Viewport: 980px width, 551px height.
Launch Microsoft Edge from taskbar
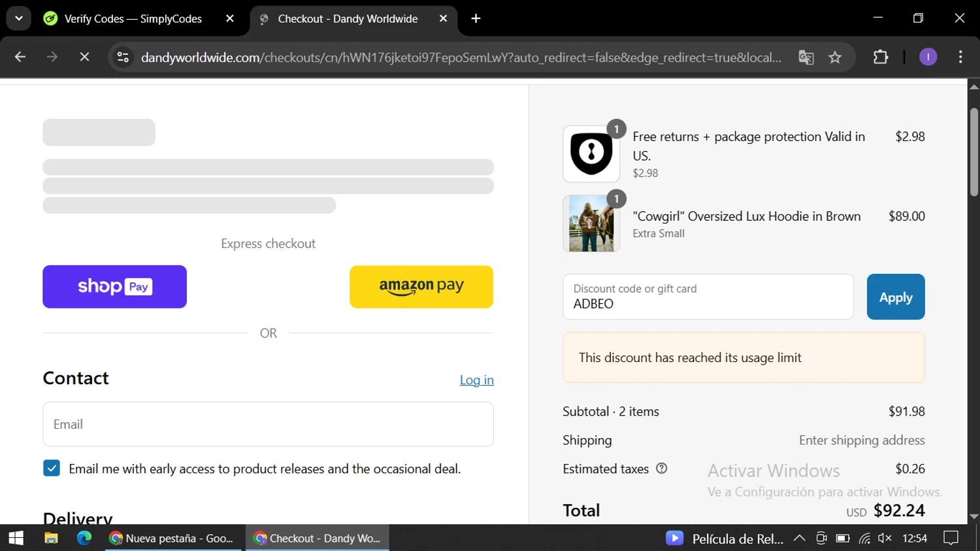[84, 538]
